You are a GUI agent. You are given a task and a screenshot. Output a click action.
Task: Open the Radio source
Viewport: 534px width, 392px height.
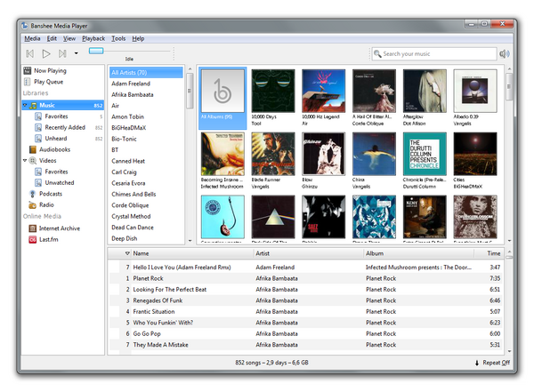(x=63, y=204)
